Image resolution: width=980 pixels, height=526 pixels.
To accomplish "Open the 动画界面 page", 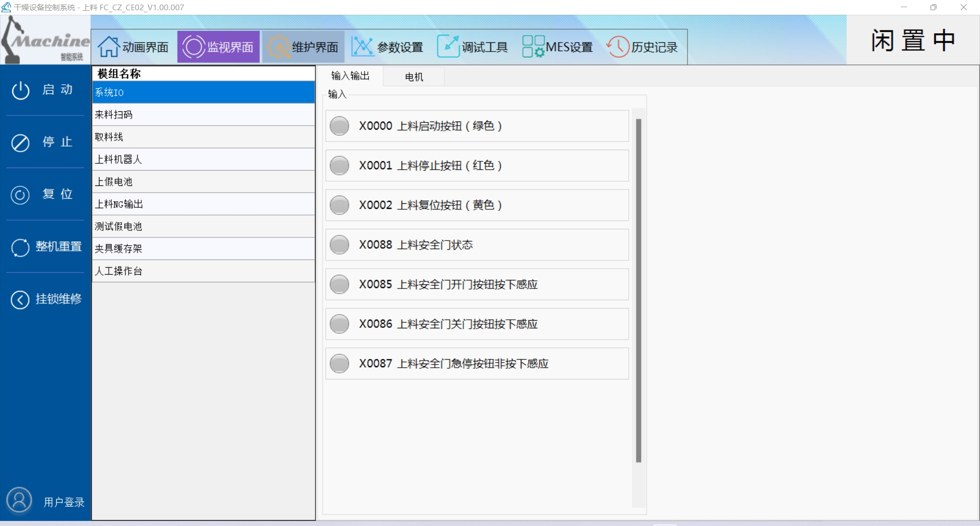I will tap(134, 47).
